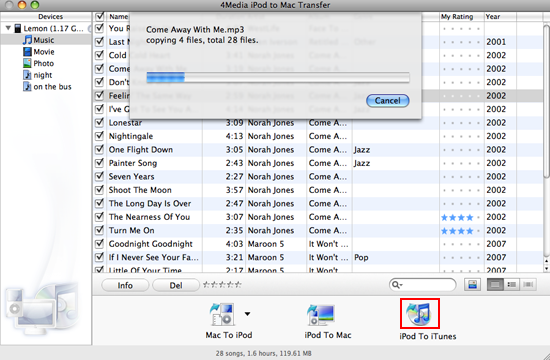Click the iPod To iTunes icon
550x360 pixels.
(x=420, y=313)
